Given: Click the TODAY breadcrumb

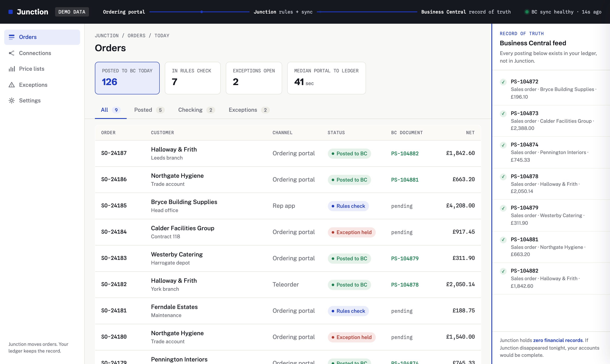Looking at the screenshot, I should (162, 36).
